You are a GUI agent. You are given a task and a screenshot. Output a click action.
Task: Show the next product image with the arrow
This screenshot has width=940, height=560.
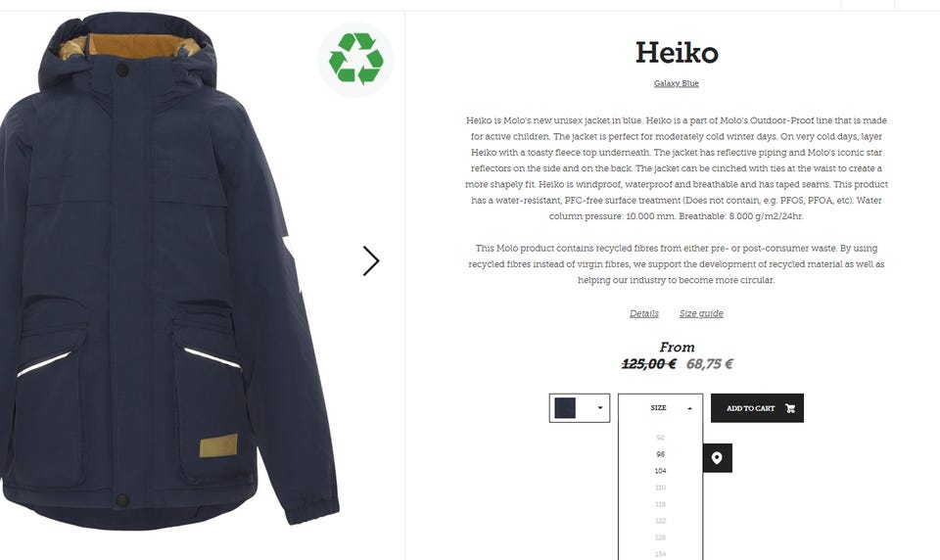click(x=371, y=260)
